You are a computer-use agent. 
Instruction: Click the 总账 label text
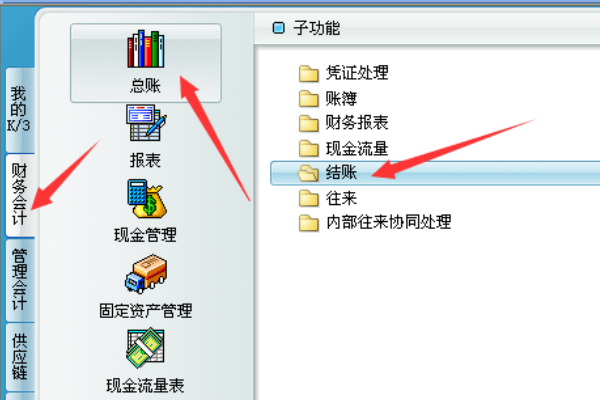point(145,85)
